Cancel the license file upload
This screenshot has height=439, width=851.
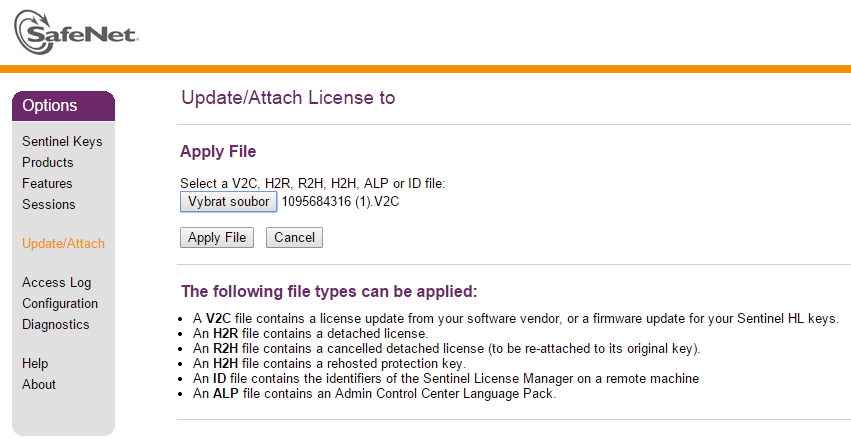click(x=294, y=238)
